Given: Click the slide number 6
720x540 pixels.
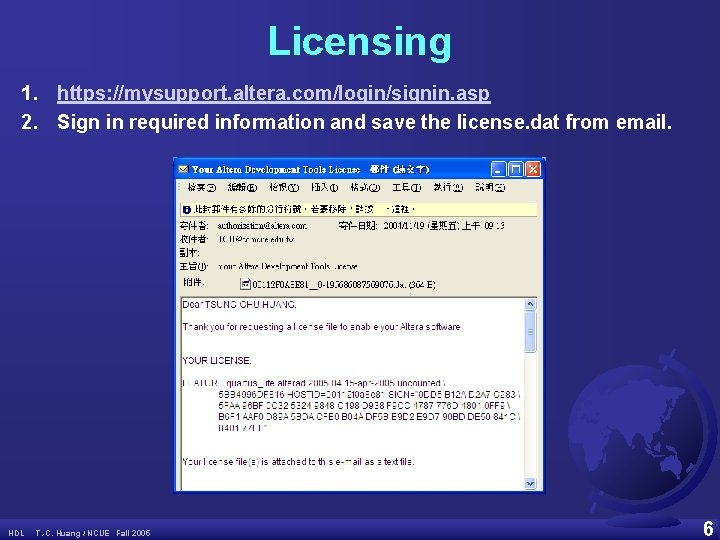Looking at the screenshot, I should (708, 528).
